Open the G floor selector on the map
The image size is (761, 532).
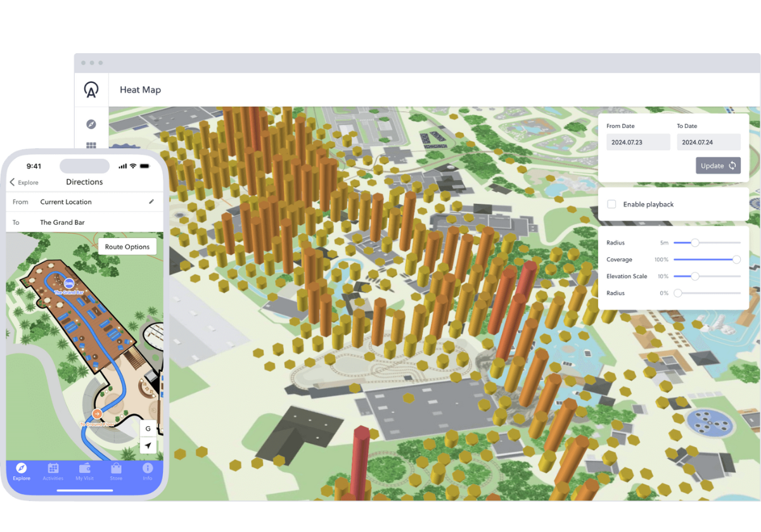tap(148, 429)
